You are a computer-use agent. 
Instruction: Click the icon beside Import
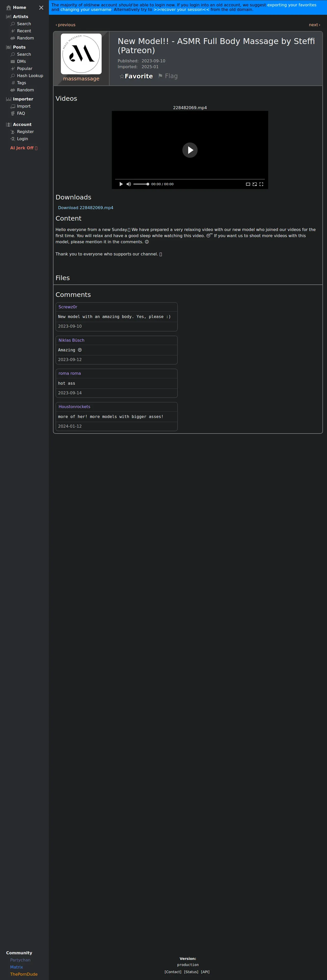point(13,106)
